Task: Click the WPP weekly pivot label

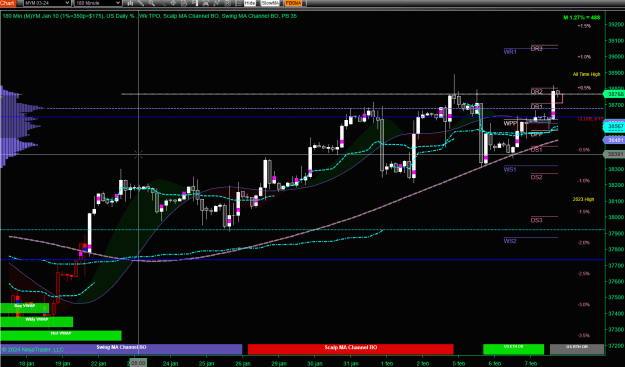Action: (x=510, y=124)
